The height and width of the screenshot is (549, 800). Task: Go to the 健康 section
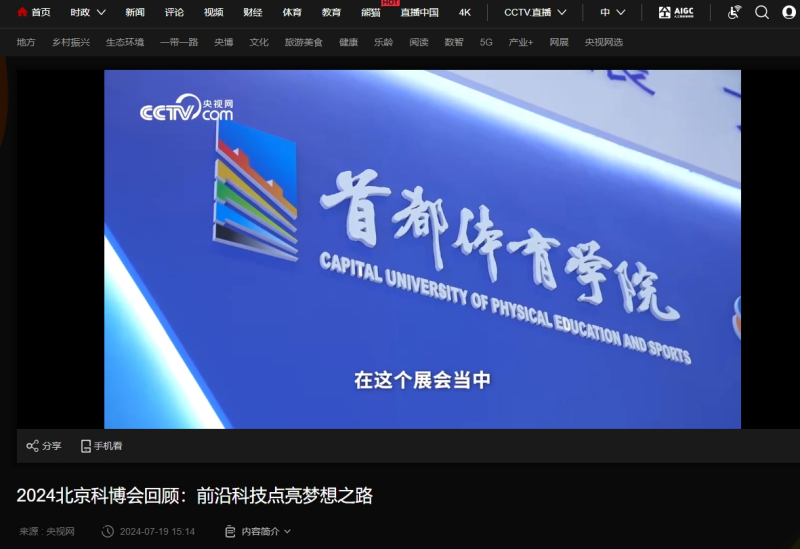coord(348,42)
